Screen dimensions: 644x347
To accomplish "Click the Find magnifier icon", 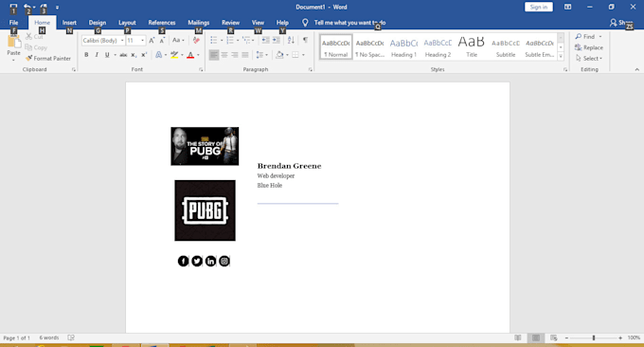I will tap(579, 37).
